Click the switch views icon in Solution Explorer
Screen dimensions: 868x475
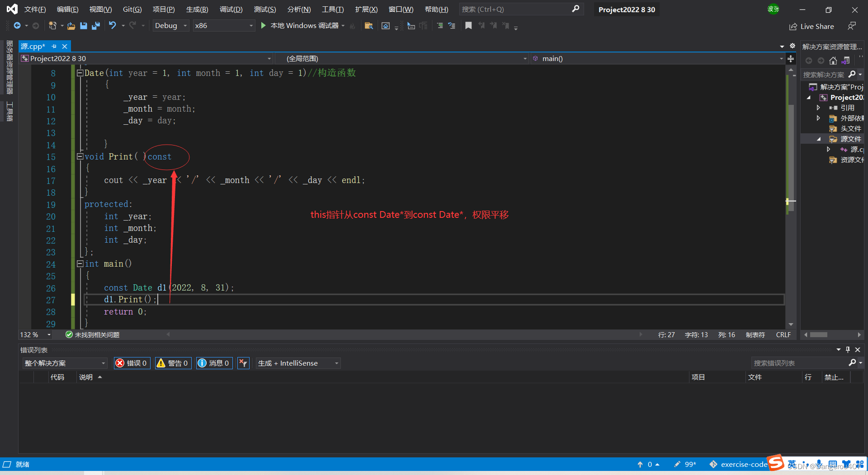coord(845,61)
